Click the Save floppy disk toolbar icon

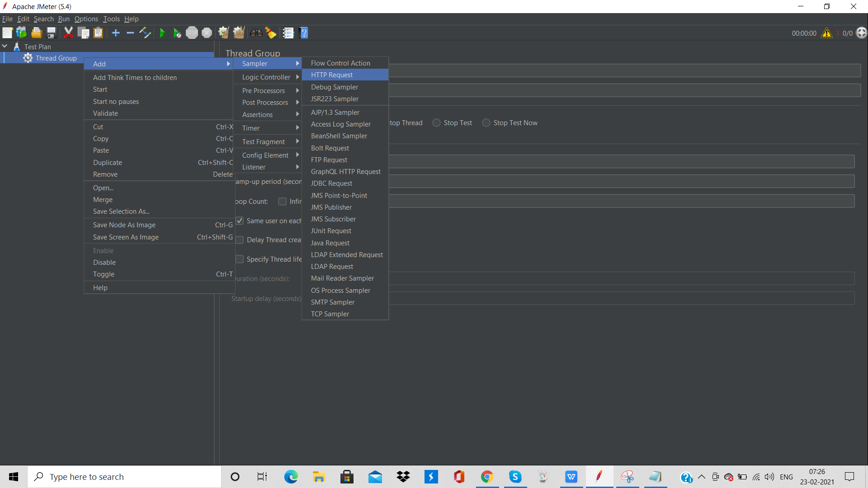tap(51, 33)
